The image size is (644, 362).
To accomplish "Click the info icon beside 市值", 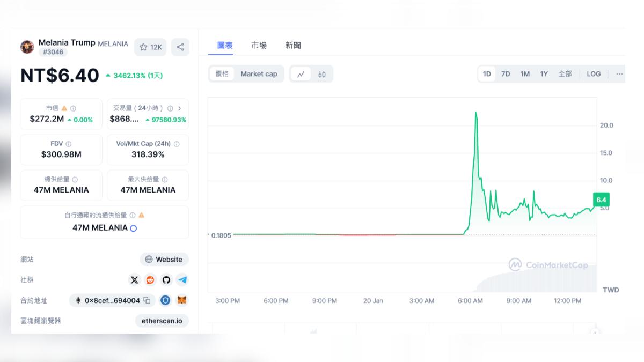I will 73,108.
